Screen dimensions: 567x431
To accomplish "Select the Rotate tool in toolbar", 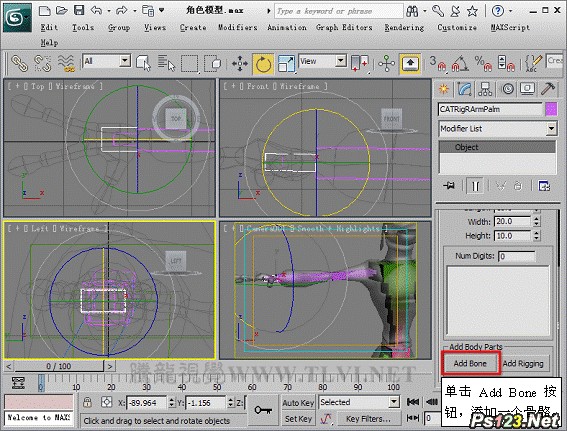I will pyautogui.click(x=263, y=64).
